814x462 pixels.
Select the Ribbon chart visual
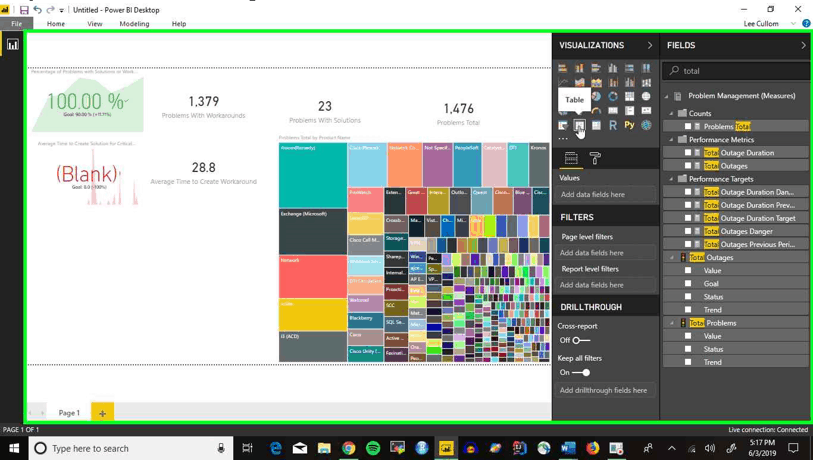pyautogui.click(x=646, y=82)
